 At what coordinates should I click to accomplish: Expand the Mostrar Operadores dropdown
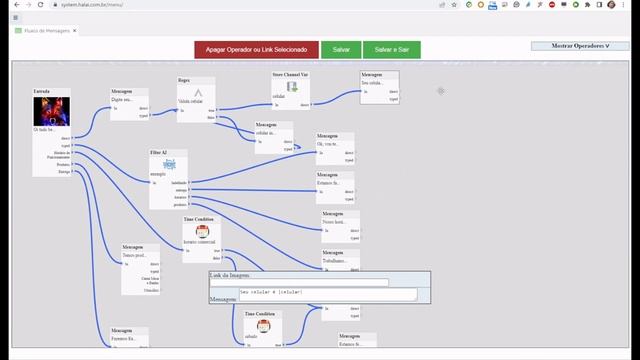coord(580,46)
